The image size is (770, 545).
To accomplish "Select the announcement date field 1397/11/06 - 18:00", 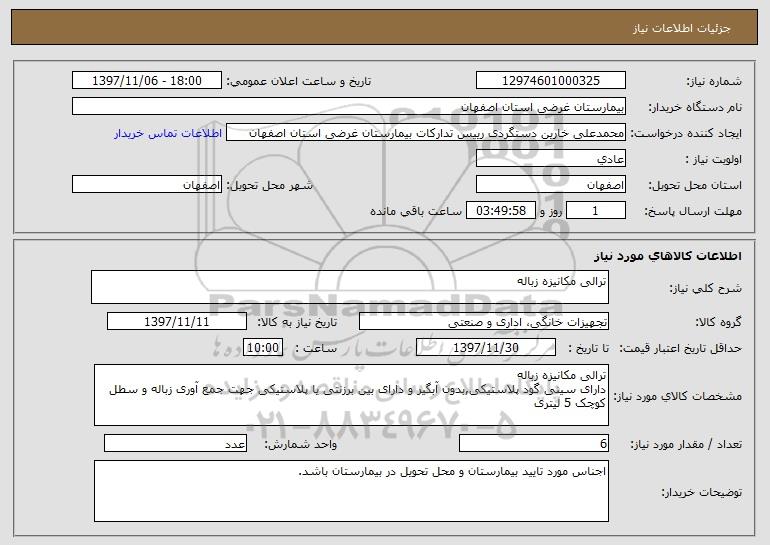I will (x=147, y=81).
